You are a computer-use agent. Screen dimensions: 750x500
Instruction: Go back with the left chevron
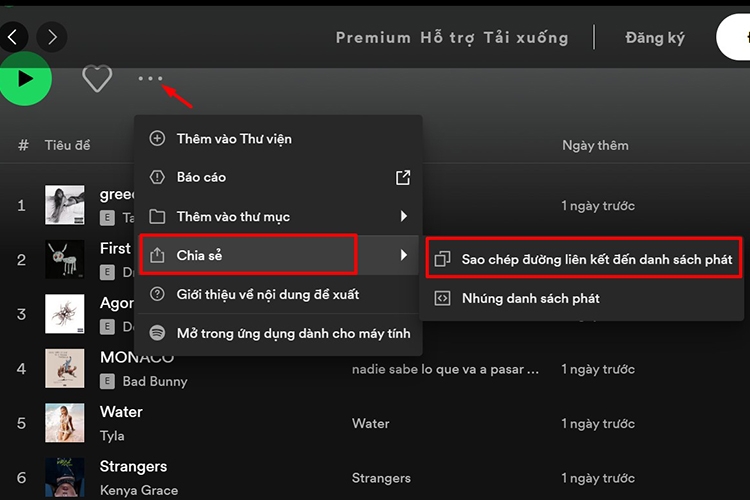(x=13, y=37)
